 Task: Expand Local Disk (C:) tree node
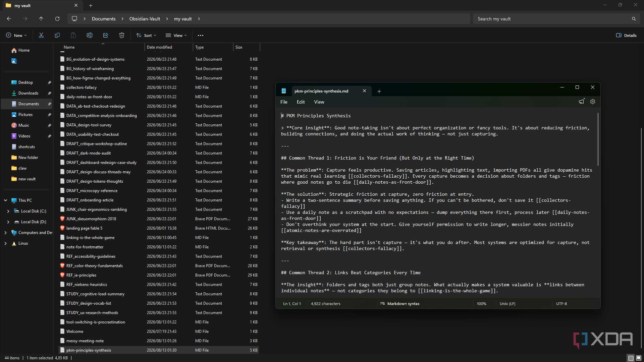point(8,211)
